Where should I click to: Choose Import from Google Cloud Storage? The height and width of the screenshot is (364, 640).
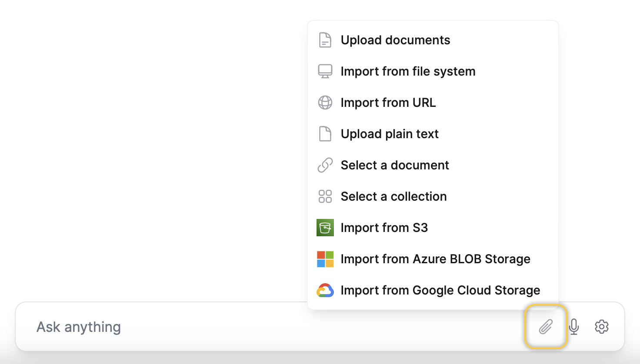[433, 290]
